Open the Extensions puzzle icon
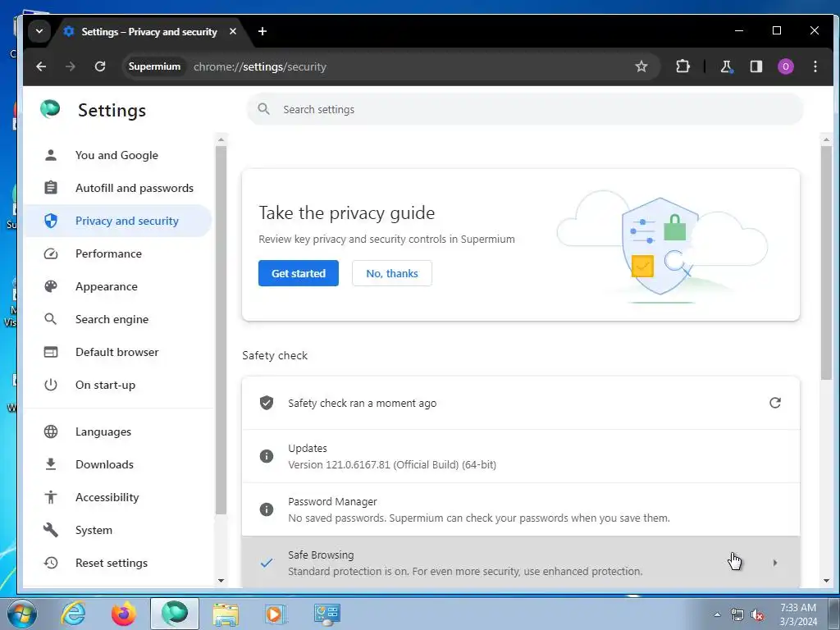Image resolution: width=840 pixels, height=630 pixels. pyautogui.click(x=682, y=66)
